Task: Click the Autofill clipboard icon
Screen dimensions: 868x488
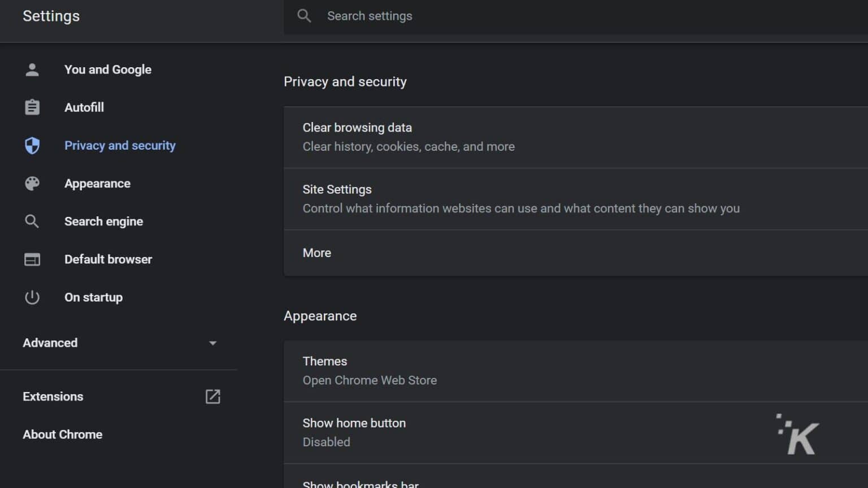Action: (x=32, y=107)
